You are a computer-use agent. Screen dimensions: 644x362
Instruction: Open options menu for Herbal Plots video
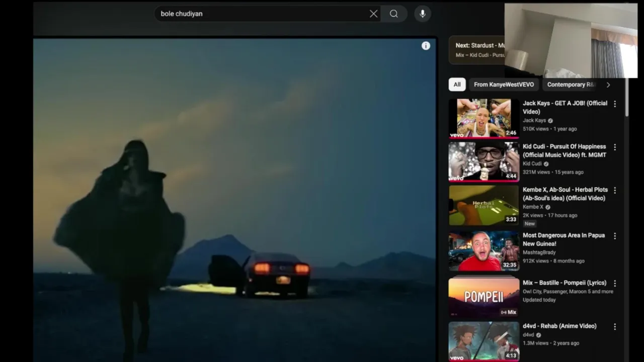pos(614,191)
